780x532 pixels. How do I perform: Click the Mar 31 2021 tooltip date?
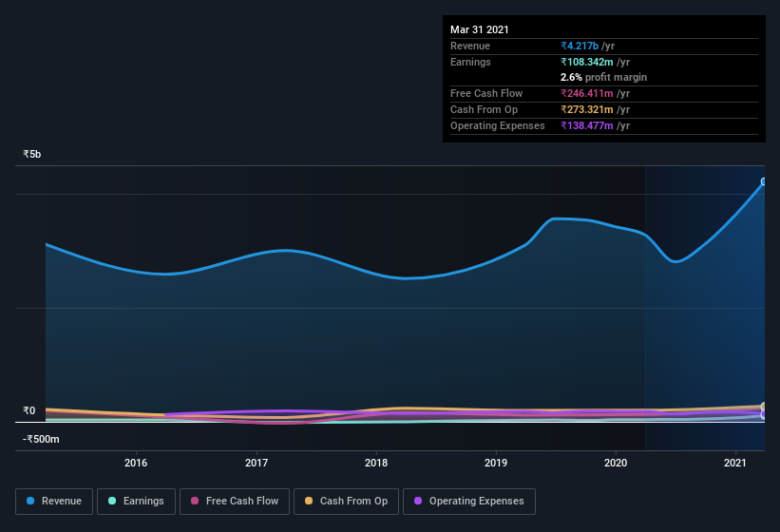point(480,29)
